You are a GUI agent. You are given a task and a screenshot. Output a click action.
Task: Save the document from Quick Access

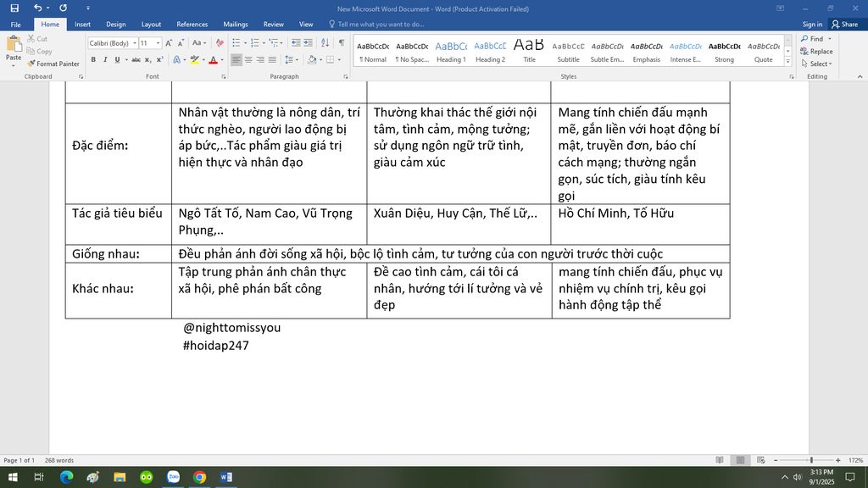[14, 8]
